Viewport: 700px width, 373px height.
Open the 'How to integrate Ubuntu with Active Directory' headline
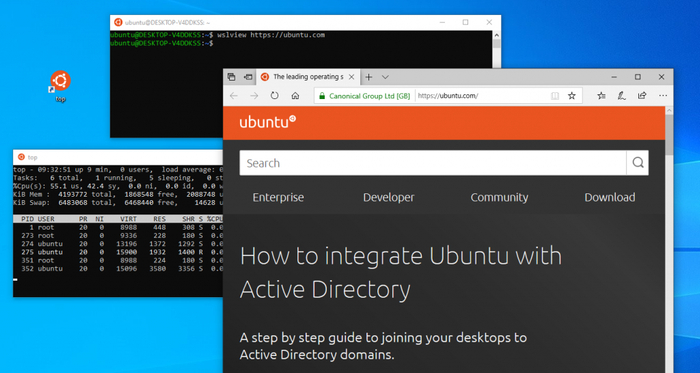[400, 273]
